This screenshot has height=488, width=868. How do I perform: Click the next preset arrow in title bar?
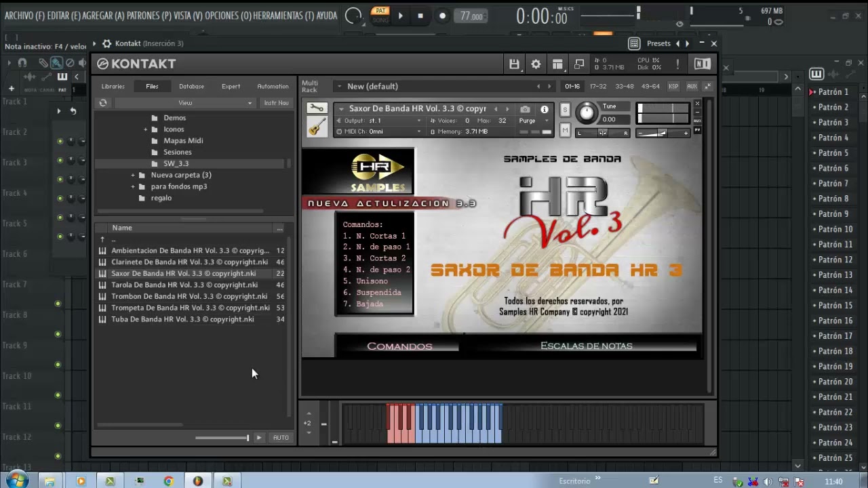click(x=687, y=43)
